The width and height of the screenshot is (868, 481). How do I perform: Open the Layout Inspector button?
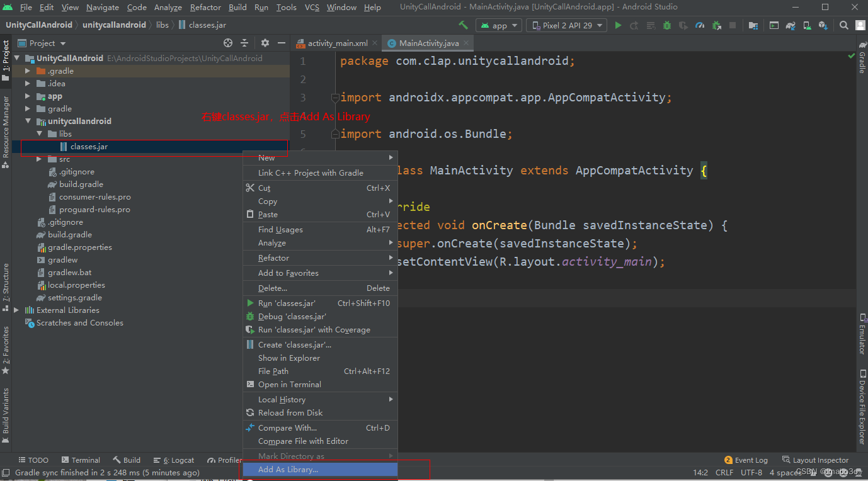tap(815, 460)
